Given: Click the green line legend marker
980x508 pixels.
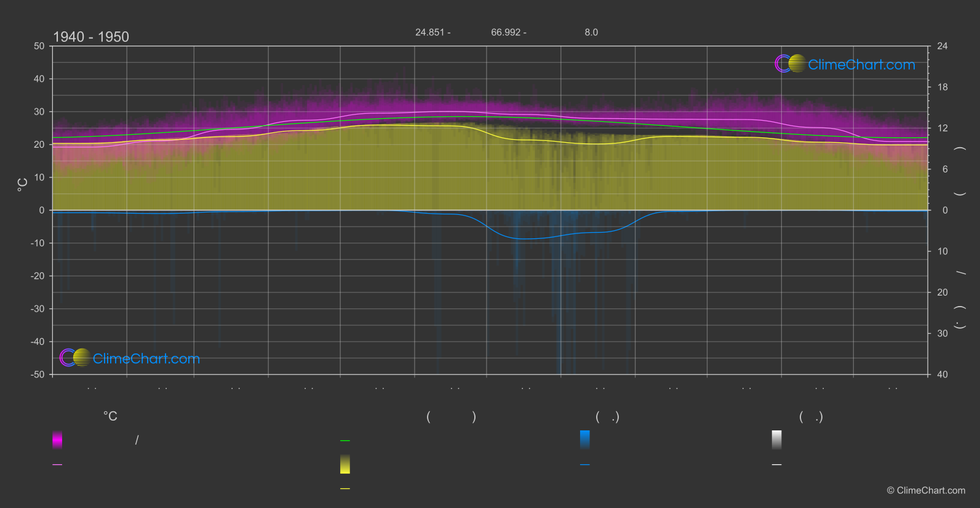Looking at the screenshot, I should click(x=345, y=441).
